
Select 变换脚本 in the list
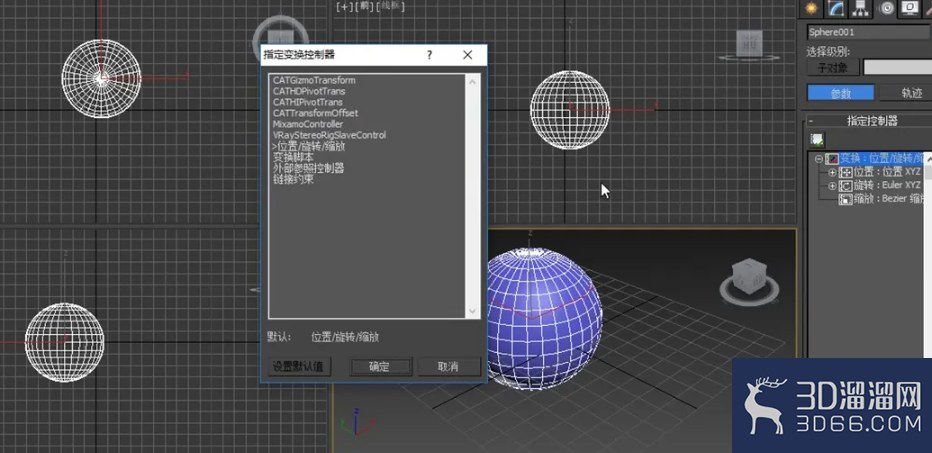point(293,158)
